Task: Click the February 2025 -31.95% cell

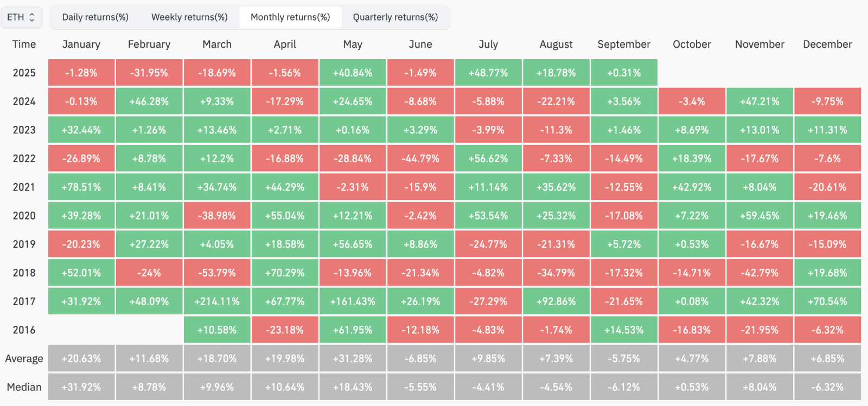Action: coord(149,73)
